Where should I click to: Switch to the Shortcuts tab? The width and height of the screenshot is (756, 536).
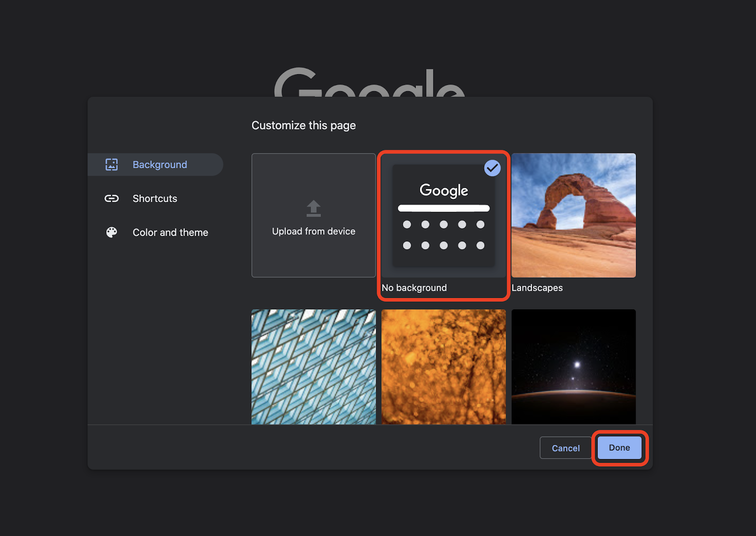click(155, 198)
